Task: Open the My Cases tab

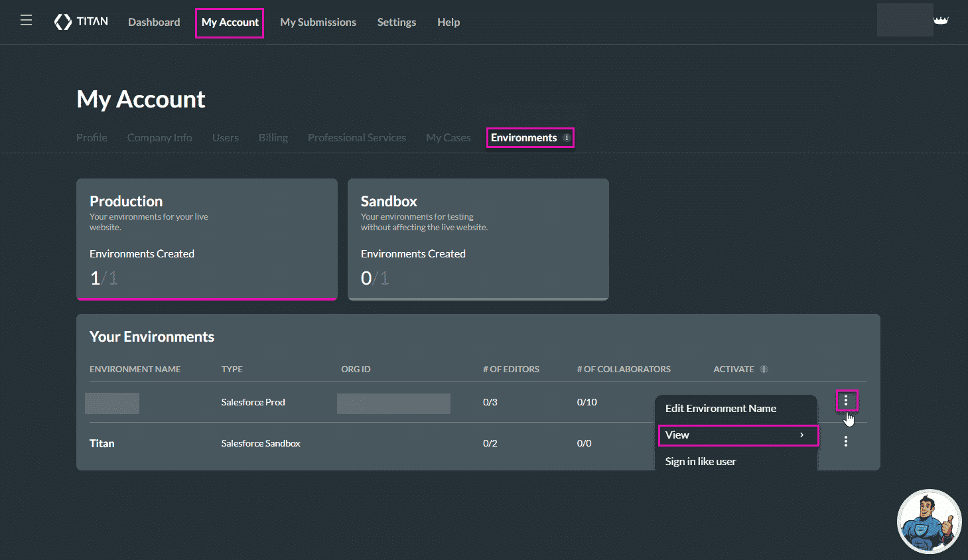Action: click(449, 138)
